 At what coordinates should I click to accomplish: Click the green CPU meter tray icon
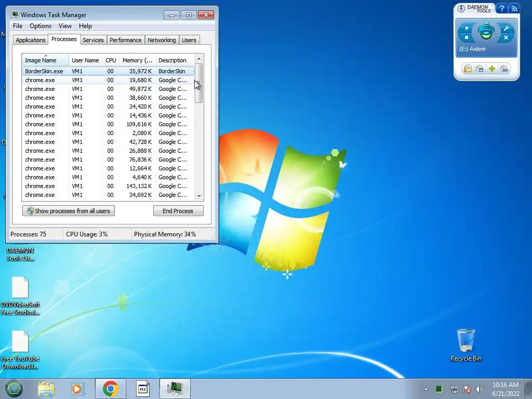click(x=439, y=389)
